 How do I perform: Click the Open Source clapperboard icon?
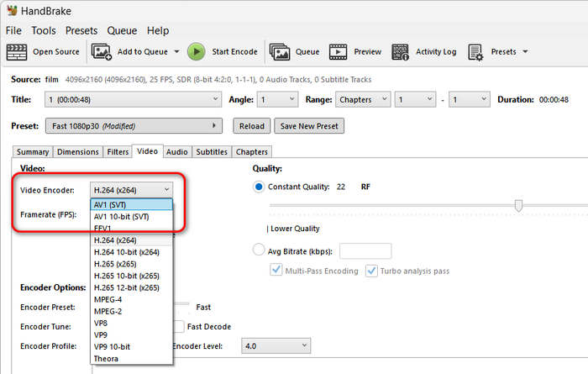[17, 52]
